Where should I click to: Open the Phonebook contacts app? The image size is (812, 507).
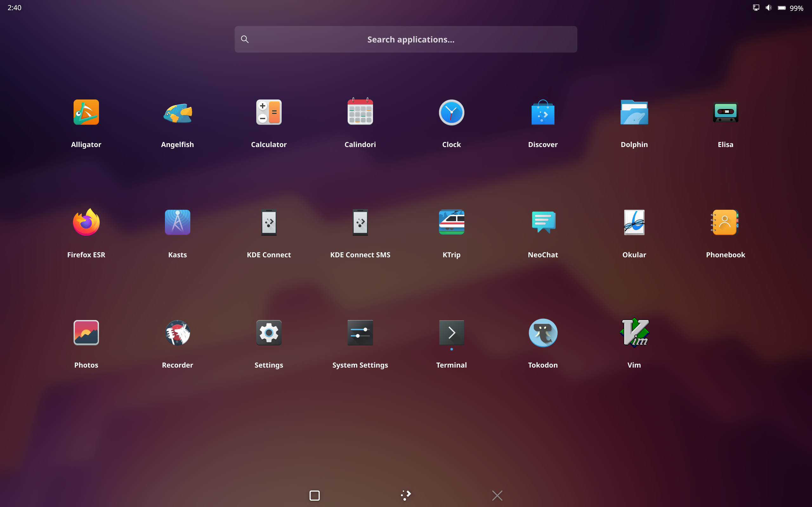(x=725, y=223)
